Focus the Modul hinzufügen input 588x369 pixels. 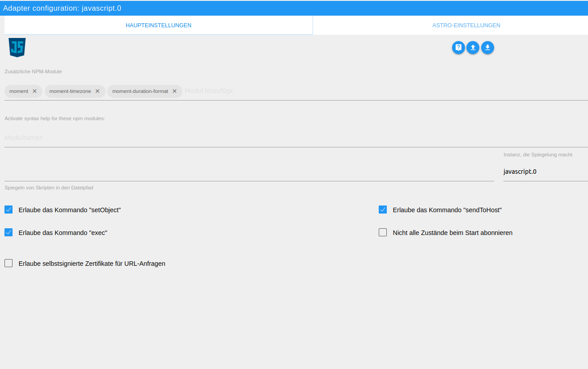coord(208,91)
